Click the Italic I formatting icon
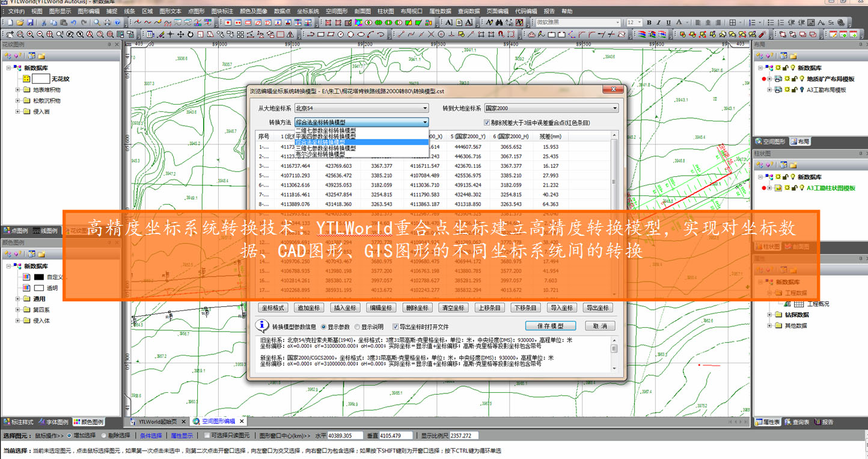 [658, 22]
